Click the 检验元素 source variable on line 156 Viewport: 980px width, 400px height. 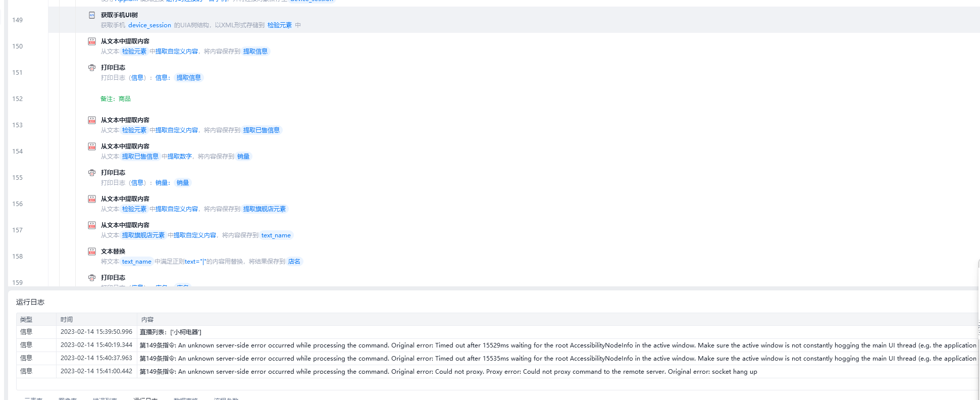(134, 209)
